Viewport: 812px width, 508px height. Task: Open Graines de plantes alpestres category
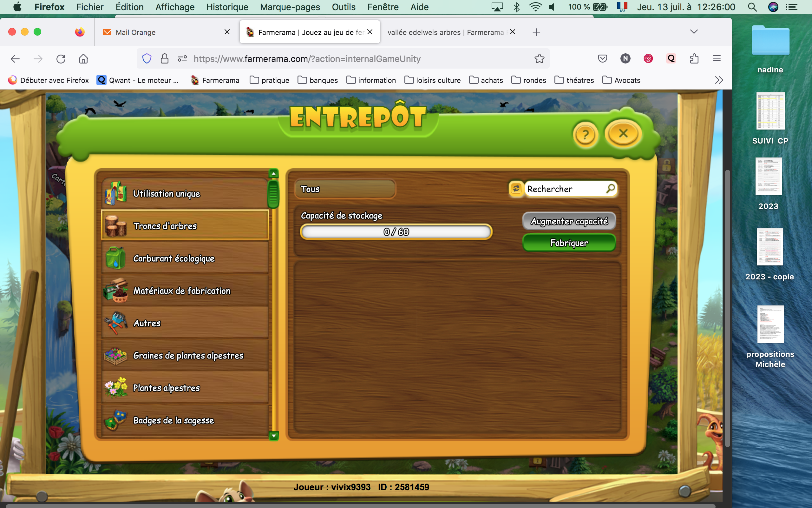tap(185, 356)
